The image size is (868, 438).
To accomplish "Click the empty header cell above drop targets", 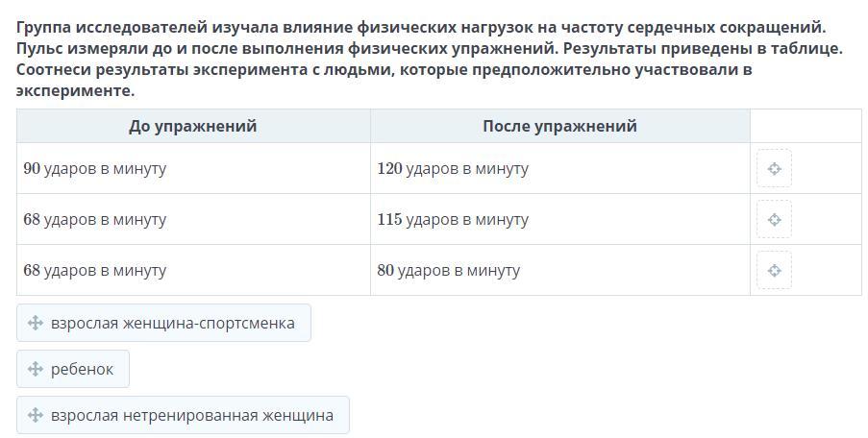I will click(x=805, y=126).
